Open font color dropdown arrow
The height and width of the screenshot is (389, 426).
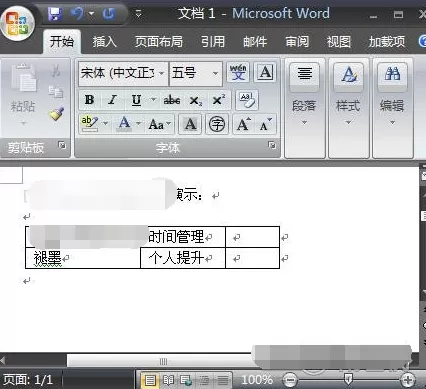click(x=138, y=124)
